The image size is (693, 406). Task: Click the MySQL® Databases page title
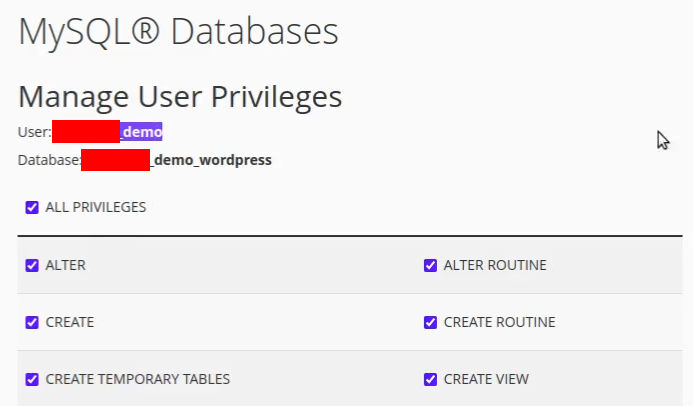[179, 32]
